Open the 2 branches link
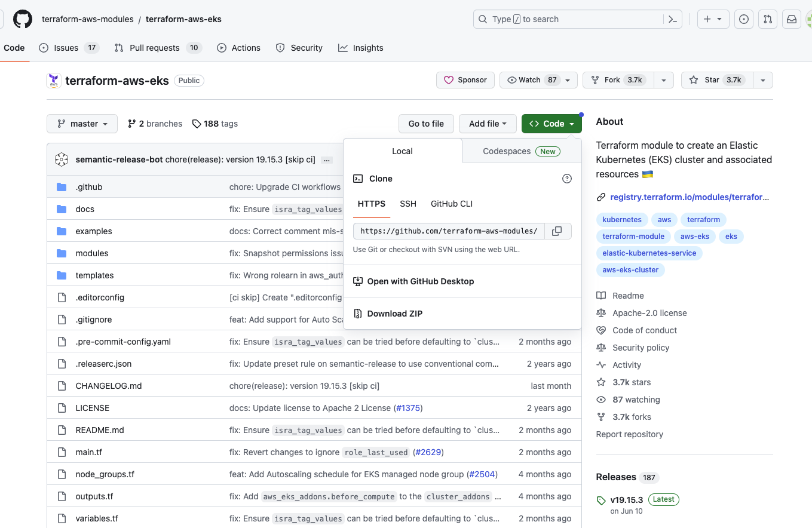The width and height of the screenshot is (812, 528). pyautogui.click(x=155, y=124)
